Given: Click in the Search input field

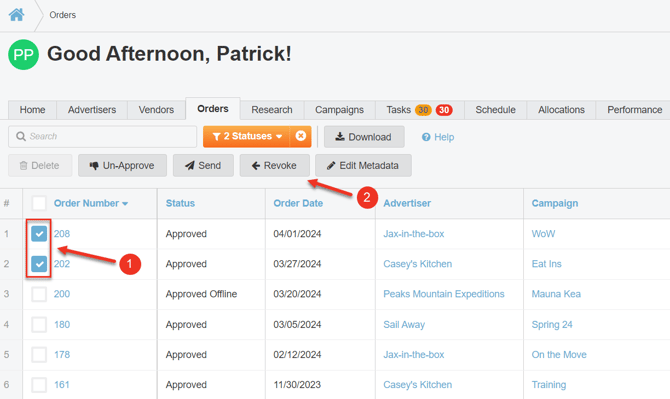Looking at the screenshot, I should point(103,137).
